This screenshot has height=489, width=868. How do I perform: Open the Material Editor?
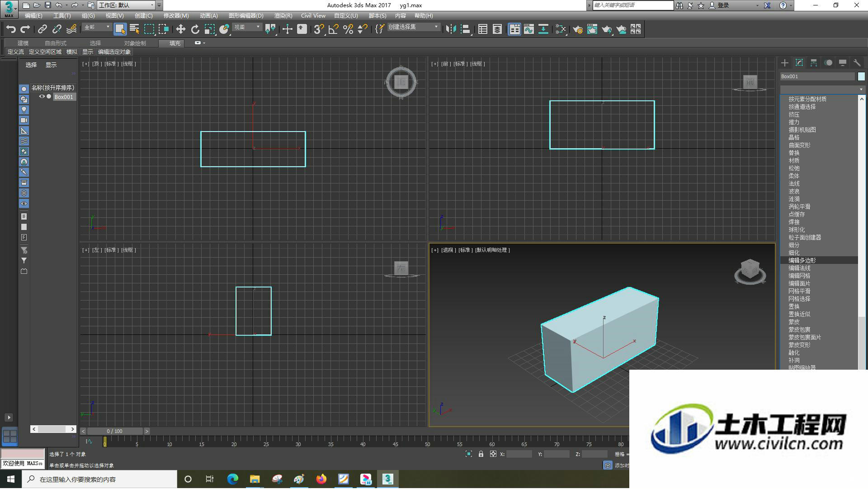pyautogui.click(x=561, y=29)
